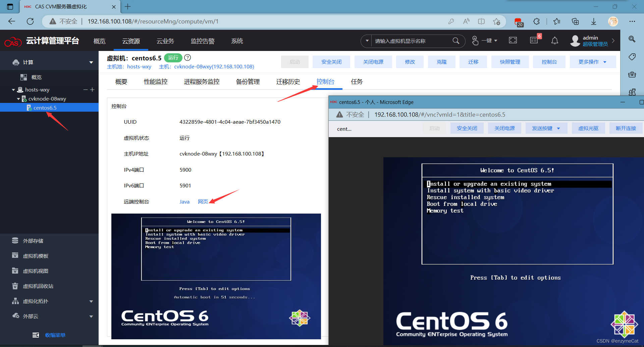Viewport: 644px width, 347px height.
Task: Open the alarm bell notifications
Action: [x=555, y=41]
